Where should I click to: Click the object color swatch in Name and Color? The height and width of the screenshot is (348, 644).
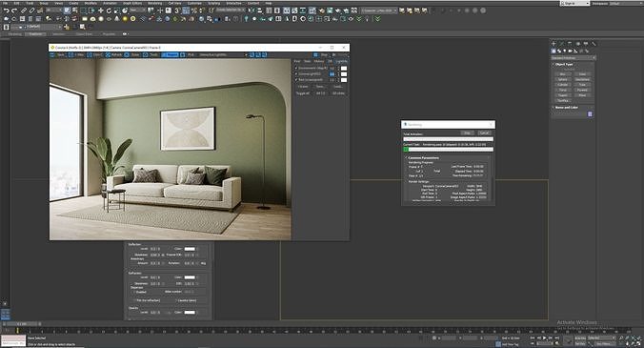point(591,113)
